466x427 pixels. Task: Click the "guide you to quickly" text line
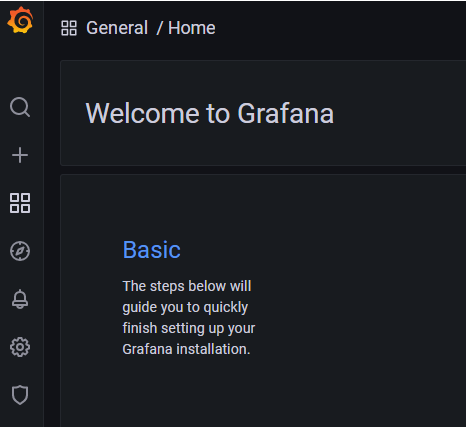(x=185, y=307)
